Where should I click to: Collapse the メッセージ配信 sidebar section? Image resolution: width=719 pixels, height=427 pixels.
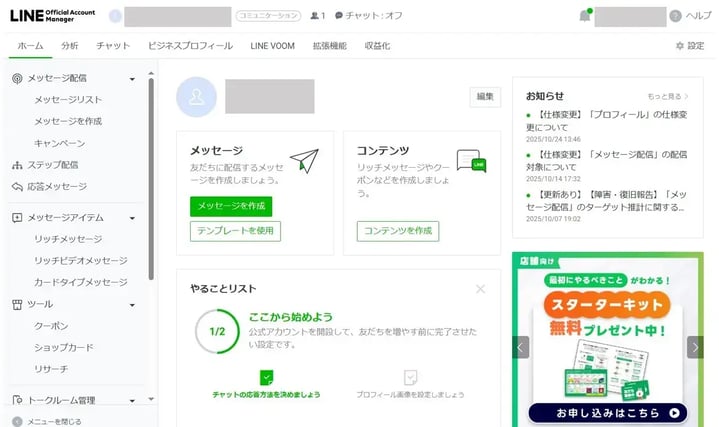(x=132, y=78)
